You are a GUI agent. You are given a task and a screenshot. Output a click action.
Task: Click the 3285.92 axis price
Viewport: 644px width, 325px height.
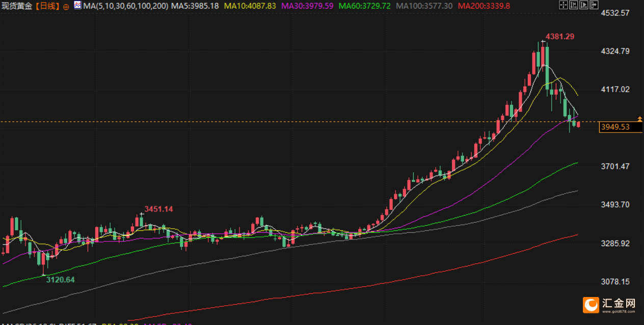click(615, 243)
